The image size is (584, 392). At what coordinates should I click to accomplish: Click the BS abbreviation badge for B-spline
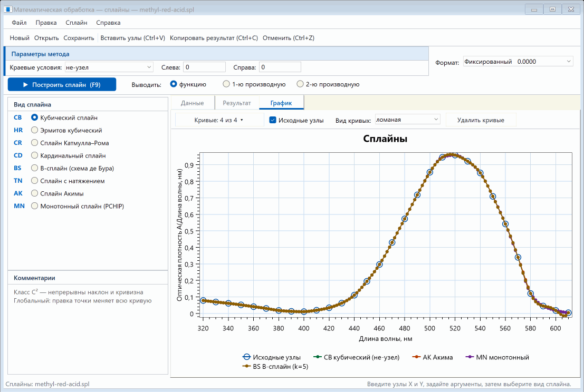pos(17,168)
